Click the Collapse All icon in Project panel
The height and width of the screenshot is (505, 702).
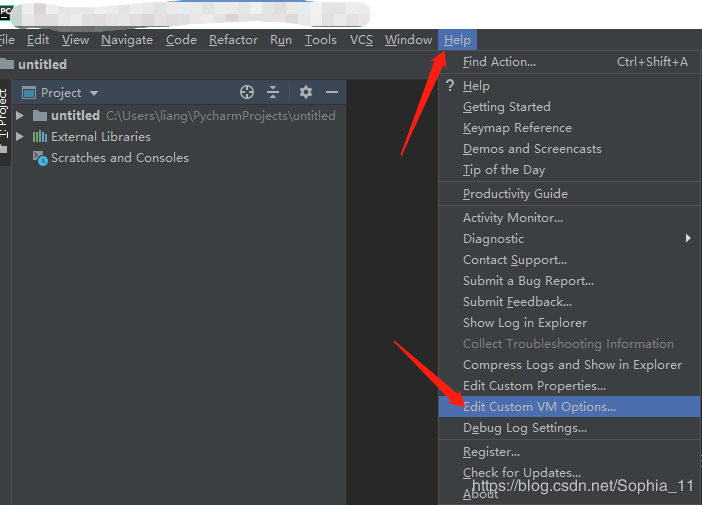pyautogui.click(x=273, y=92)
